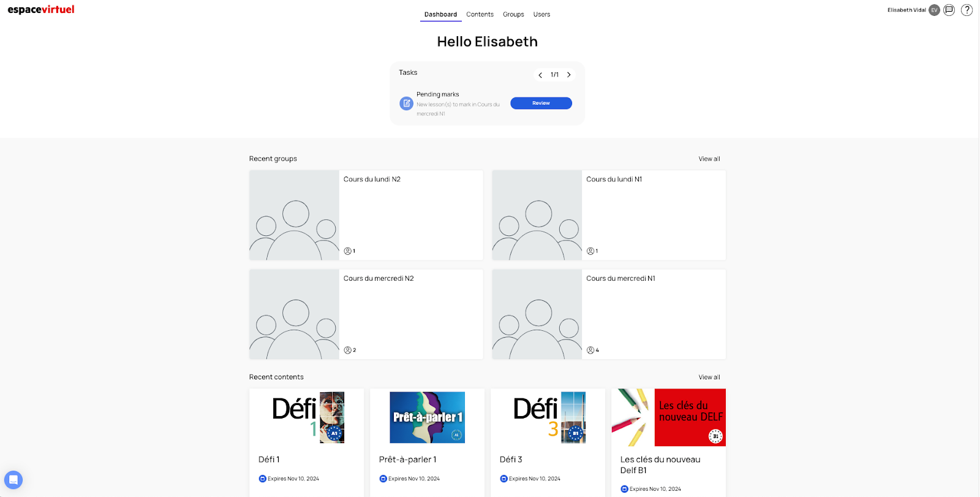Open the support chat bubble widget
Image resolution: width=980 pixels, height=497 pixels.
pyautogui.click(x=13, y=479)
